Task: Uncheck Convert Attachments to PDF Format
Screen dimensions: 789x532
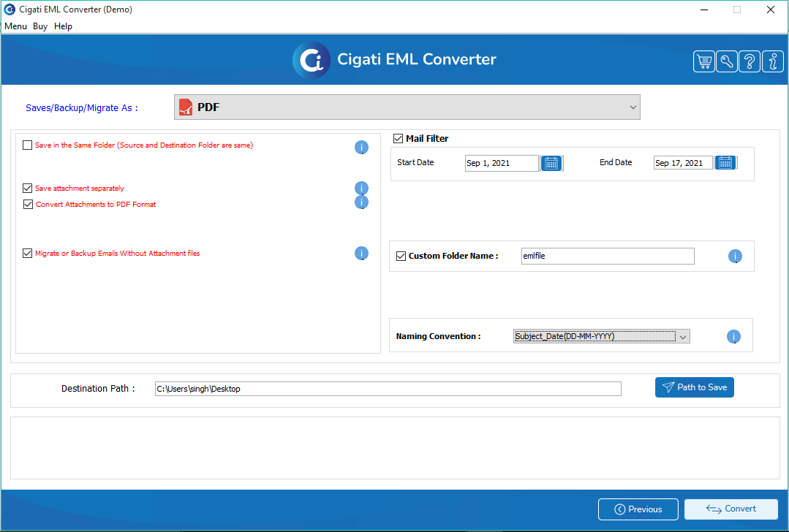Action: [x=29, y=205]
